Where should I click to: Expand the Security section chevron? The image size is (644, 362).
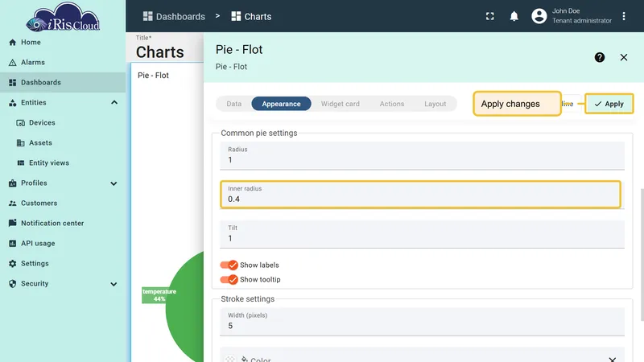(x=114, y=284)
